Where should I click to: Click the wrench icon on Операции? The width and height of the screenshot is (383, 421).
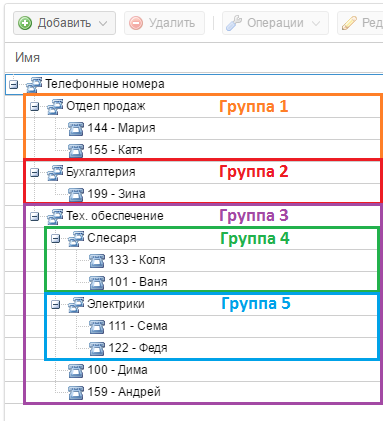tap(234, 23)
